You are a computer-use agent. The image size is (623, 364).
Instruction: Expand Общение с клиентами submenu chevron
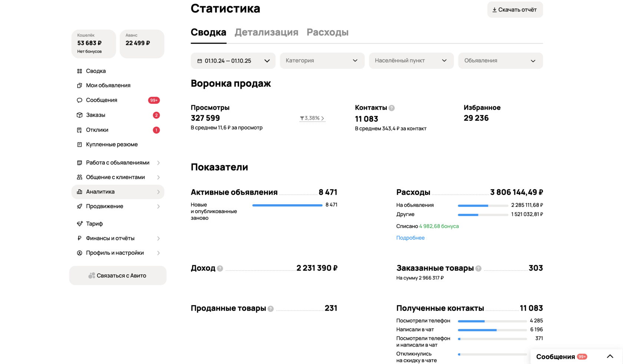point(158,177)
